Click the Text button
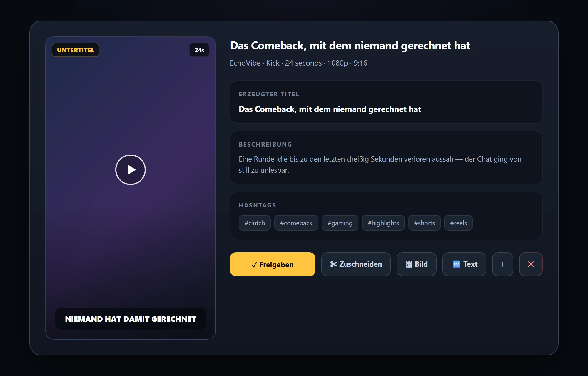Viewport: 588px width, 376px height. 464,264
